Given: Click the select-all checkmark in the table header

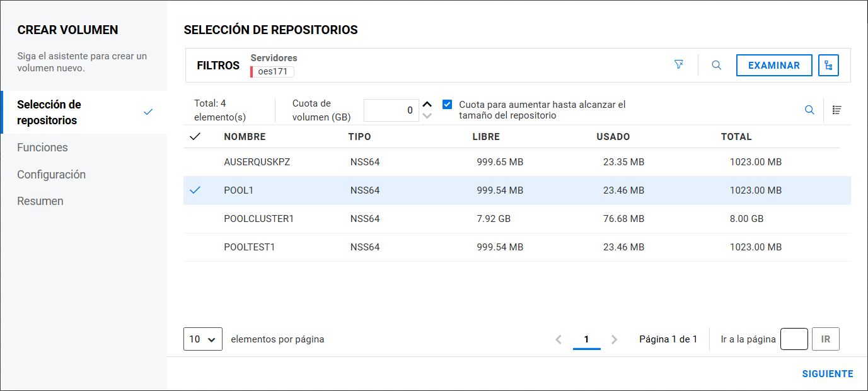Looking at the screenshot, I should coord(195,137).
